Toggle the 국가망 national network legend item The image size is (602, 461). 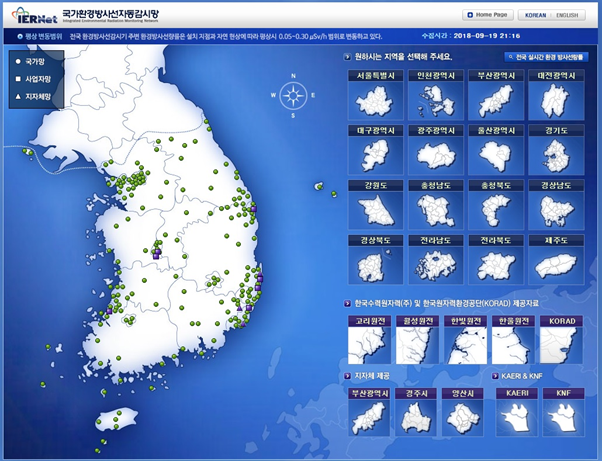point(35,61)
